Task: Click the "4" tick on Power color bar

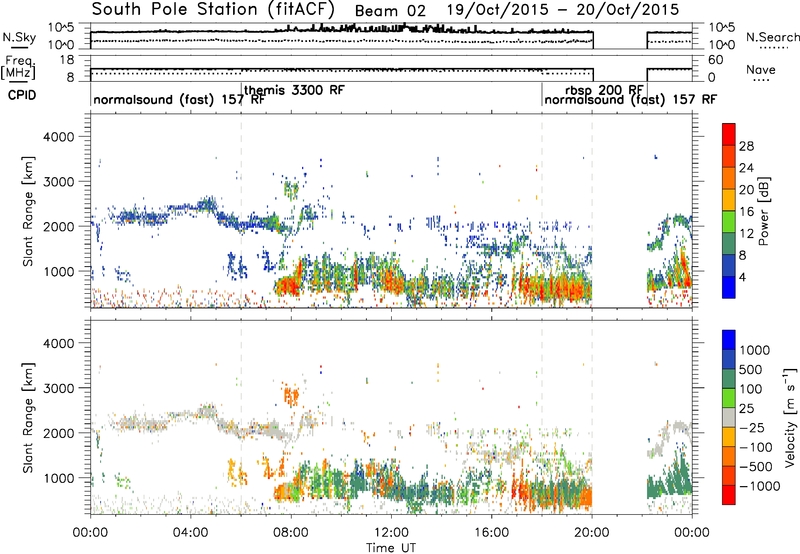Action: pyautogui.click(x=742, y=277)
